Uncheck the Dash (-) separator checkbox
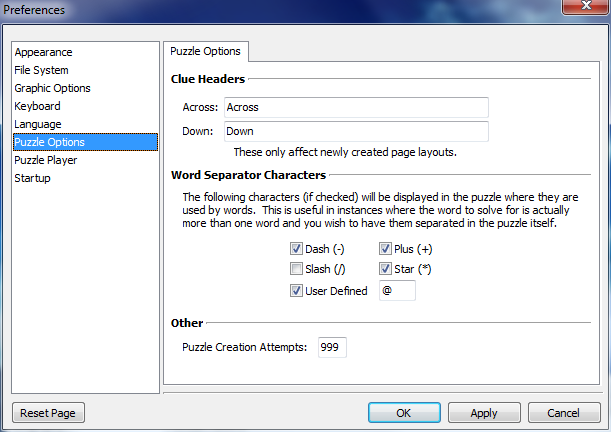 pyautogui.click(x=296, y=249)
